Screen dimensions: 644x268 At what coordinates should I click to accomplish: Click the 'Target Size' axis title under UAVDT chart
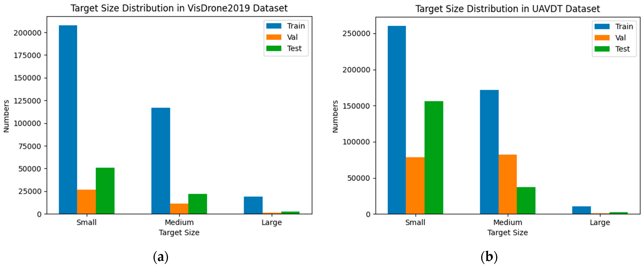[508, 233]
